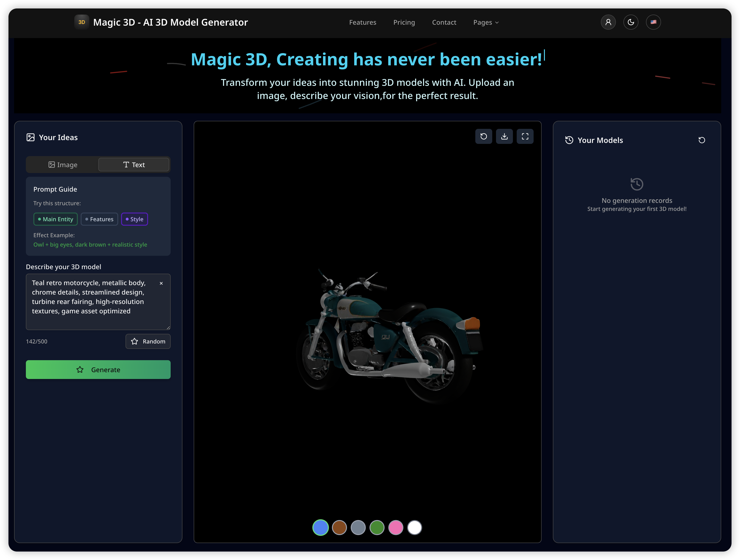
Task: Open the model viewer in fullscreen
Action: 525,136
